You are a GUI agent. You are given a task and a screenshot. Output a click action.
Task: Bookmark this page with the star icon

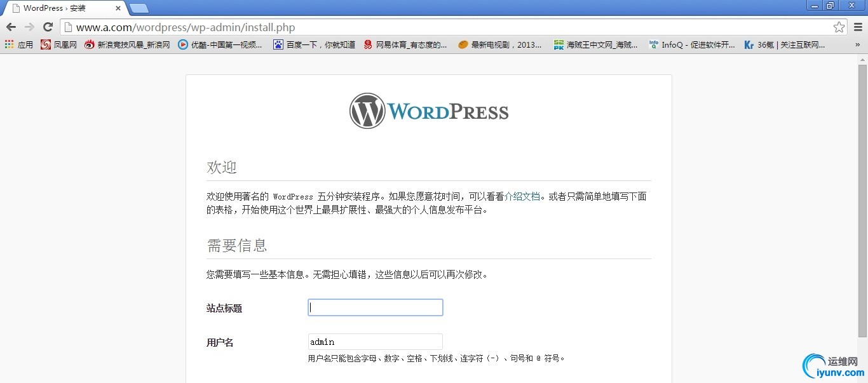839,27
